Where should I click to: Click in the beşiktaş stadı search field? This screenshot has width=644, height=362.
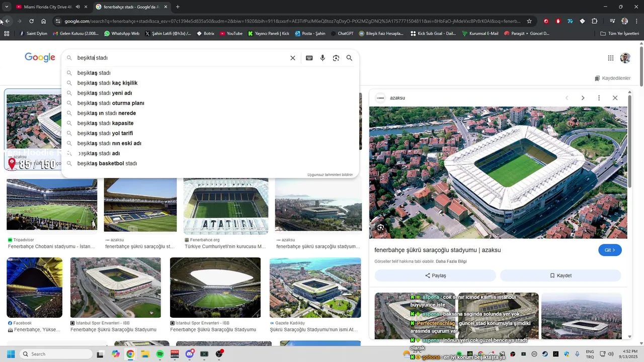pyautogui.click(x=181, y=58)
